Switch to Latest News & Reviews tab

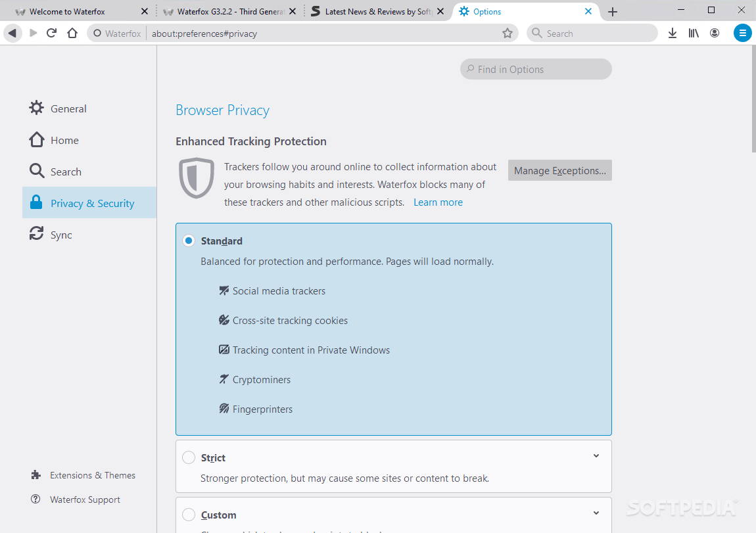(x=376, y=12)
